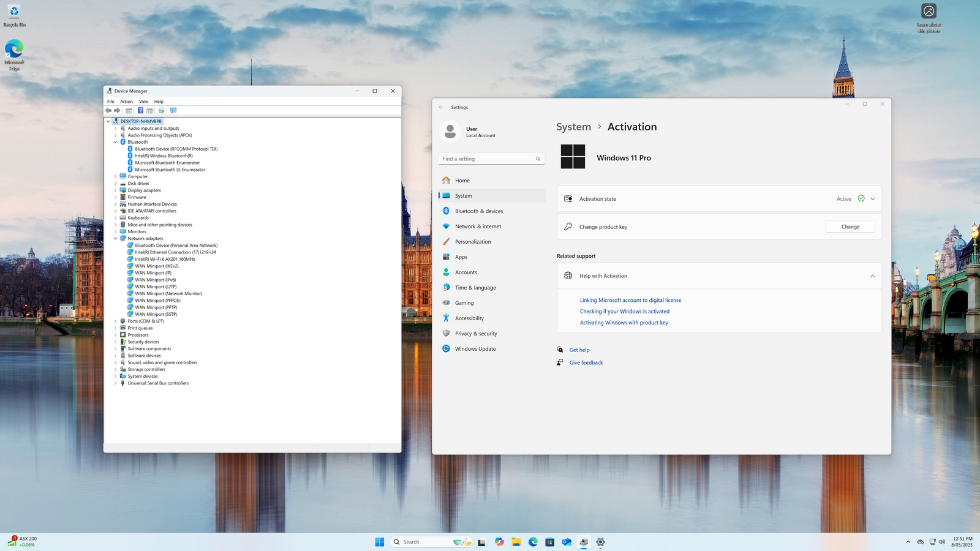Collapse the Network adapters category

pos(115,239)
